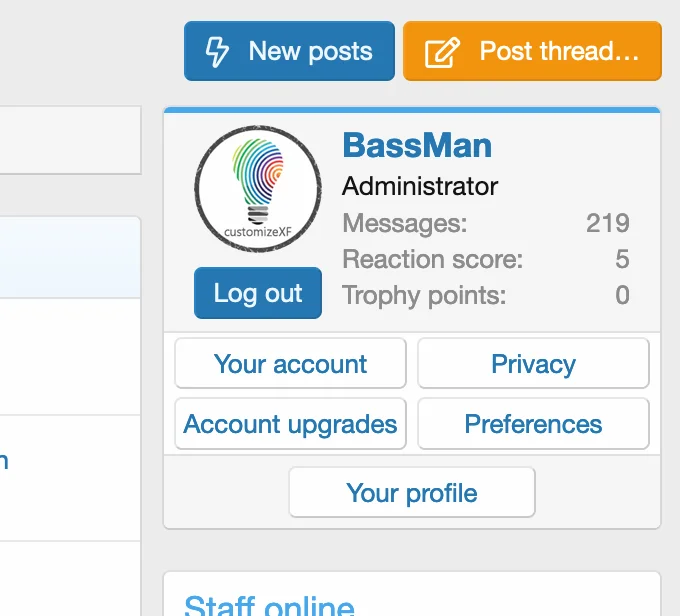
Task: Go to Your account
Action: (290, 364)
